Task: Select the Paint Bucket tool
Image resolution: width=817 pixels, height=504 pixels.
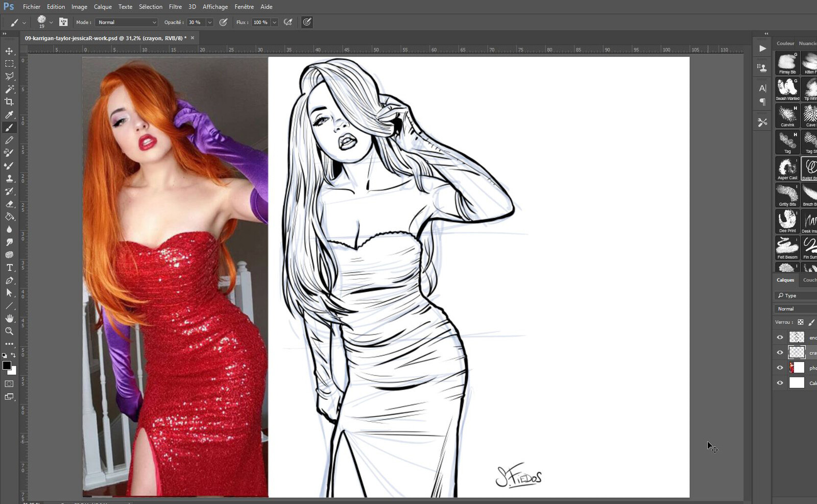Action: pos(9,217)
